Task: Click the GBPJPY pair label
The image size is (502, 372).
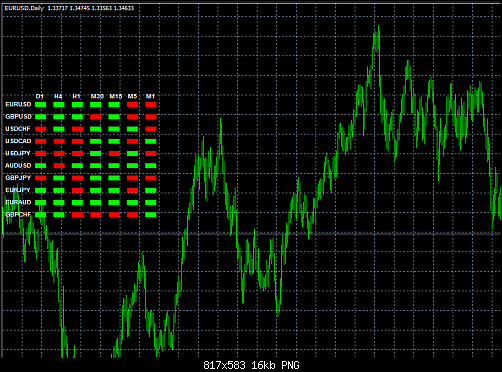Action: [x=18, y=178]
